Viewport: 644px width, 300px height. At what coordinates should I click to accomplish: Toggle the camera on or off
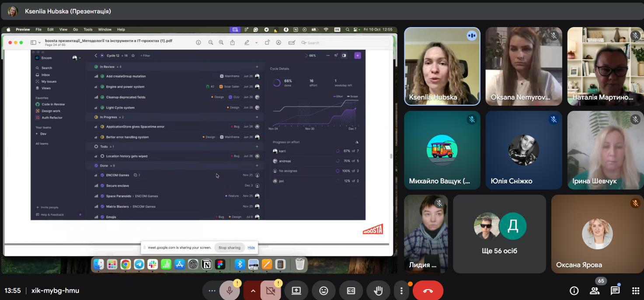[x=270, y=291]
